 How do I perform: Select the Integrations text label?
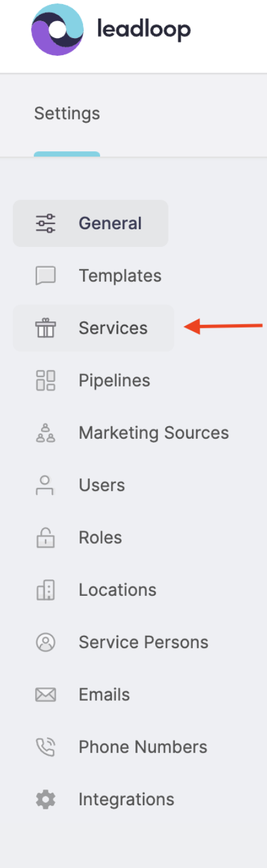tap(126, 799)
